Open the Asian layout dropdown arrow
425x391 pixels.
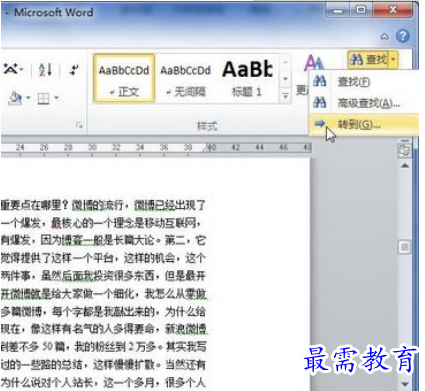click(21, 69)
